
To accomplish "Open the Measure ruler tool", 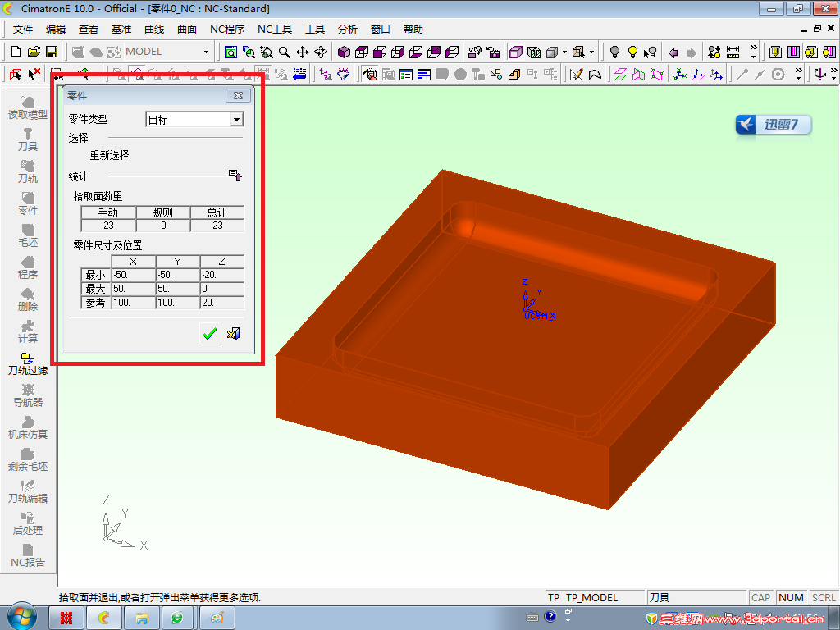I will [x=733, y=52].
